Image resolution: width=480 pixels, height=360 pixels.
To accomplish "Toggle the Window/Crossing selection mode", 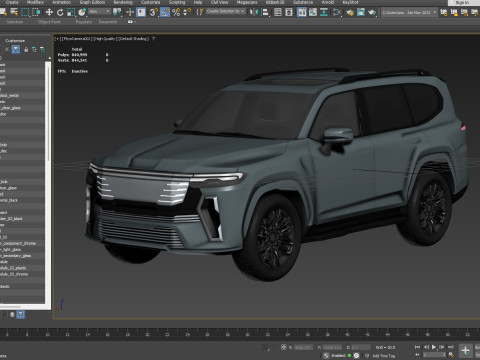I will (36, 13).
